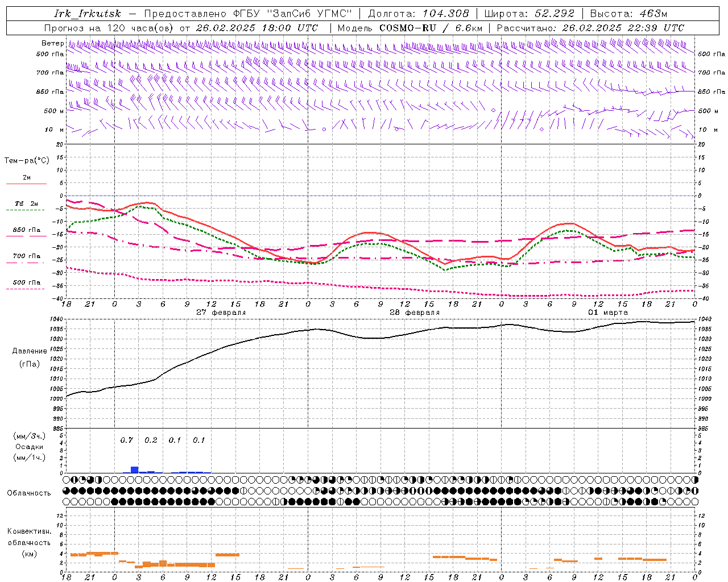
Task: Click forecast start time 26.02.2025 18:00 UTC
Action: click(257, 28)
